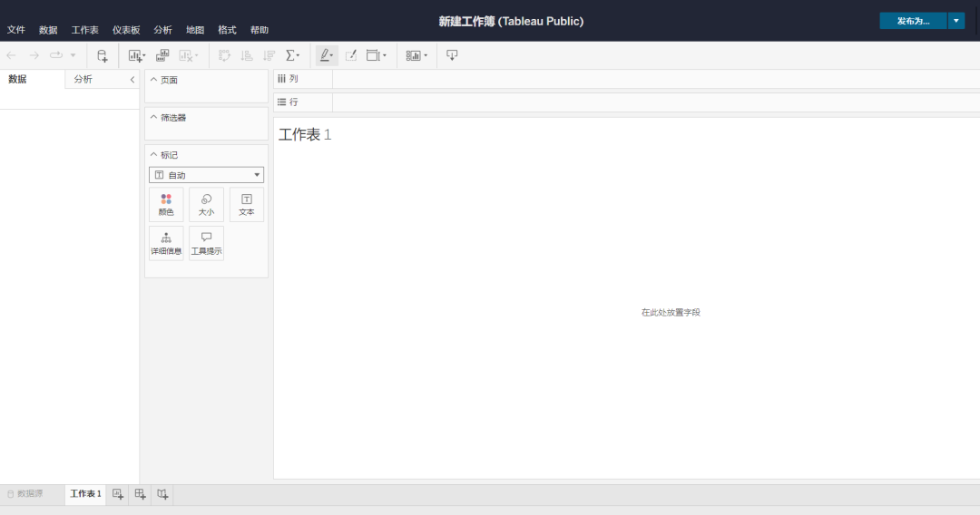Click the 发布为... publish button
This screenshot has height=515, width=980.
coord(913,21)
